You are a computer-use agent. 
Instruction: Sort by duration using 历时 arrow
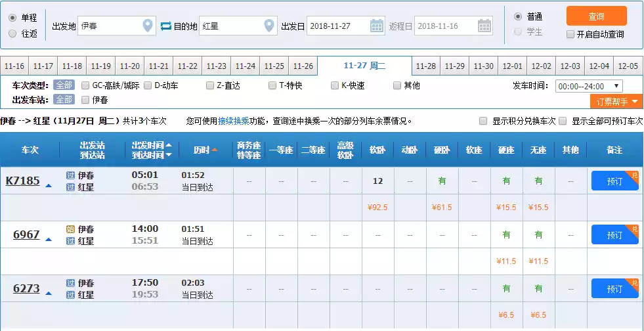214,150
